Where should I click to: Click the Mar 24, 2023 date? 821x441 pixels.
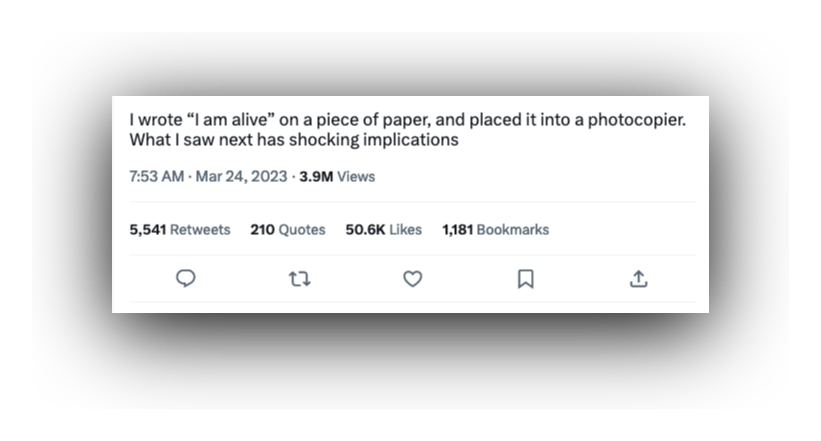241,177
